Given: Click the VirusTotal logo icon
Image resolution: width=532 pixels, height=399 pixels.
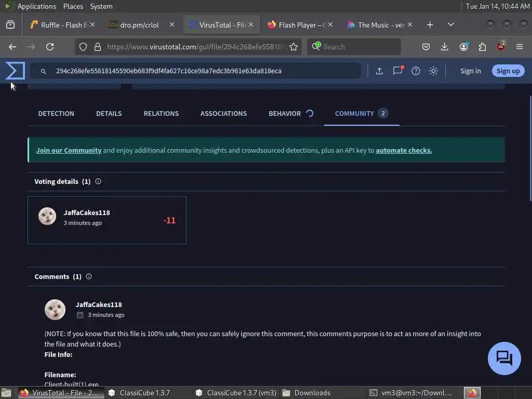Looking at the screenshot, I should (x=15, y=71).
